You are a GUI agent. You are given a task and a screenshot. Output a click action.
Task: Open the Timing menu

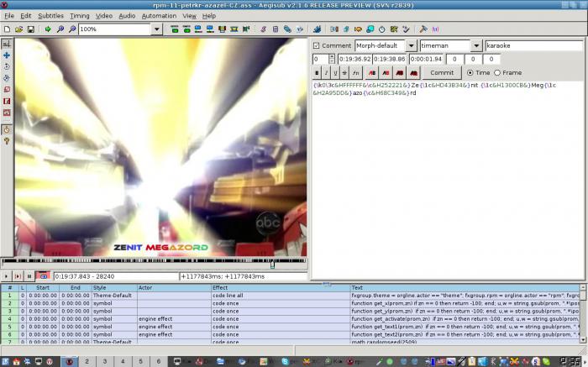coord(80,16)
